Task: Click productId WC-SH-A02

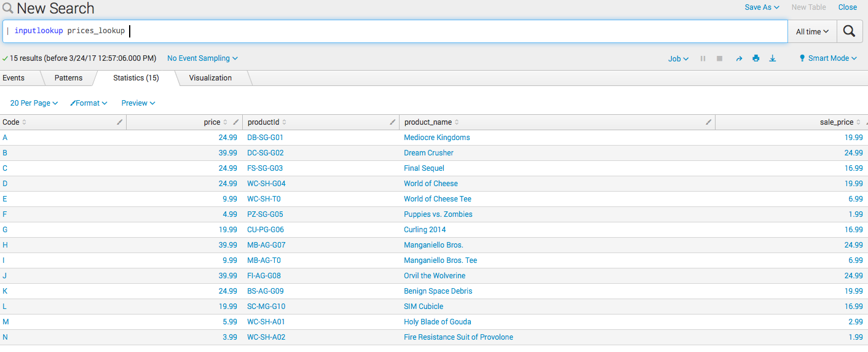Action: pyautogui.click(x=266, y=337)
